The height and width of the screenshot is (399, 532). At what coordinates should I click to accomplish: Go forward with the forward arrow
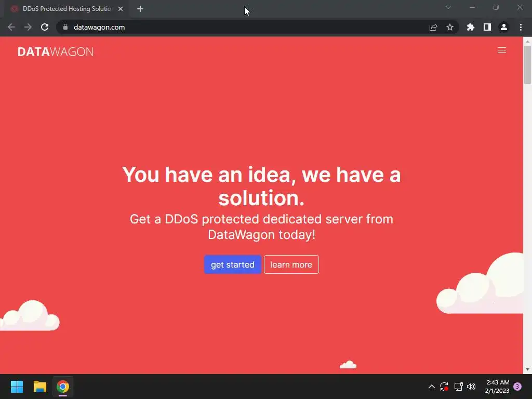tap(28, 27)
